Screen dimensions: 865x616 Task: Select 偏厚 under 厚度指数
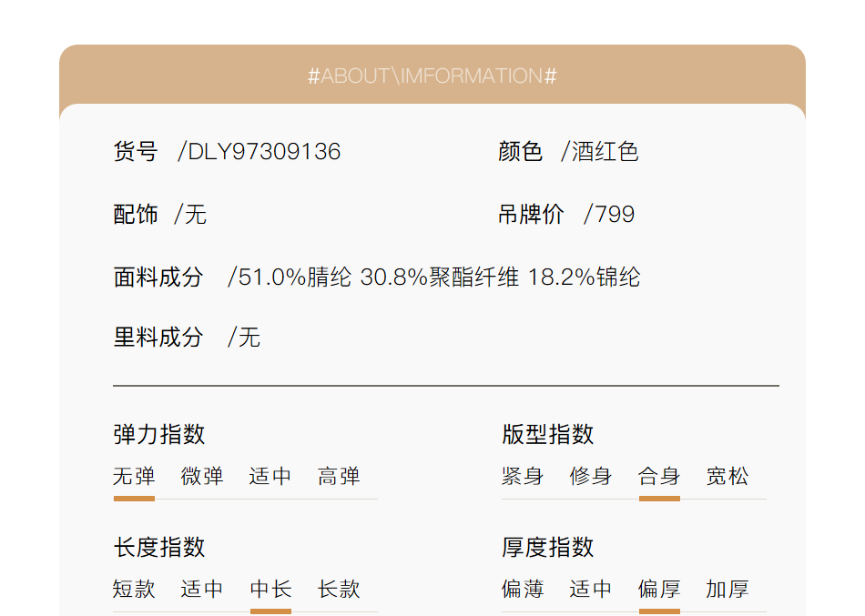pyautogui.click(x=659, y=590)
